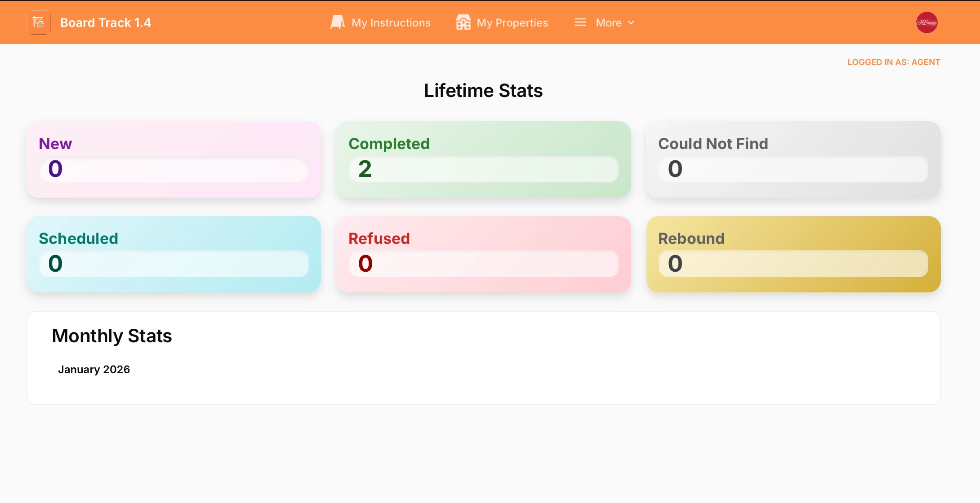Open the Scheduled stats card

(x=174, y=254)
